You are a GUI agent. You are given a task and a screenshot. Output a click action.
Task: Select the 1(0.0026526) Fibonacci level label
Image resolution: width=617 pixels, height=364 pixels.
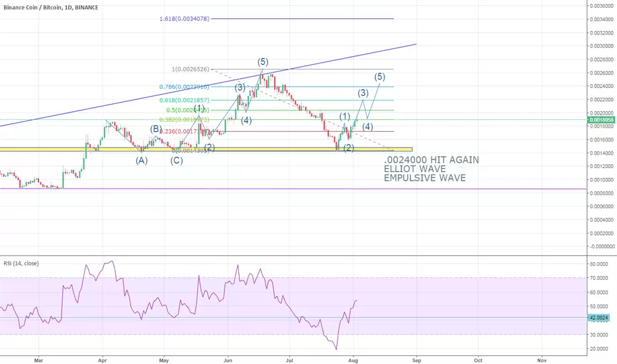(x=191, y=69)
